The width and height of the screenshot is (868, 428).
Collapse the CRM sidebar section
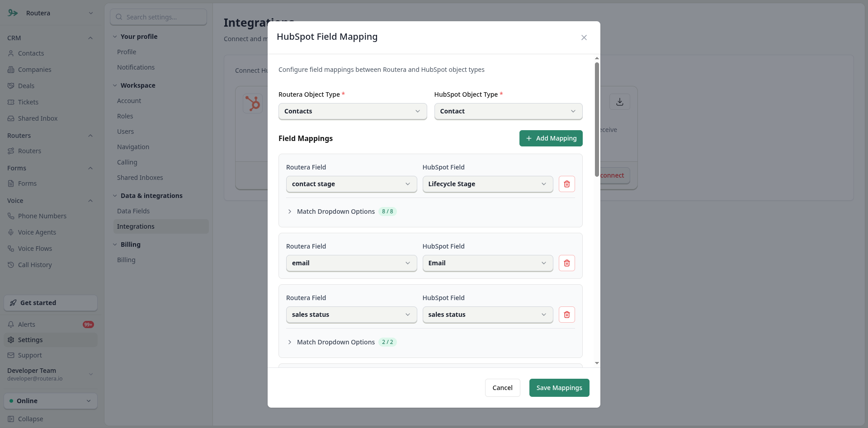(90, 38)
